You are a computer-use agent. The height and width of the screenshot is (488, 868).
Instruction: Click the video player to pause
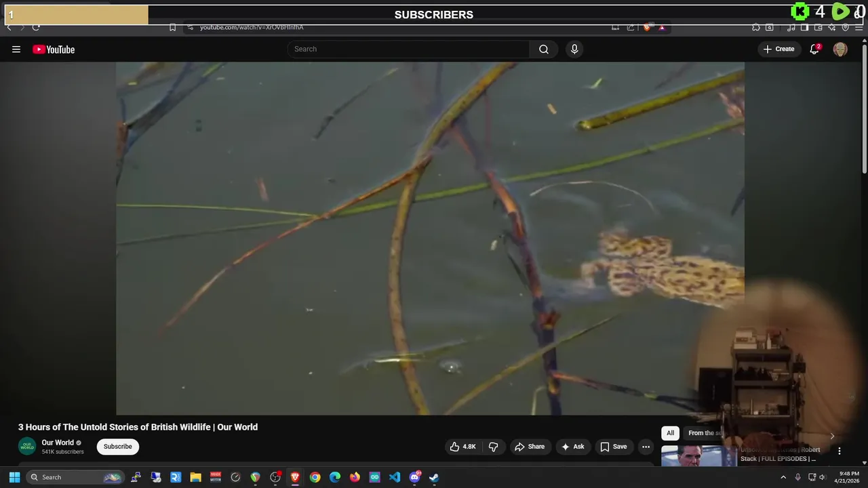pyautogui.click(x=430, y=238)
